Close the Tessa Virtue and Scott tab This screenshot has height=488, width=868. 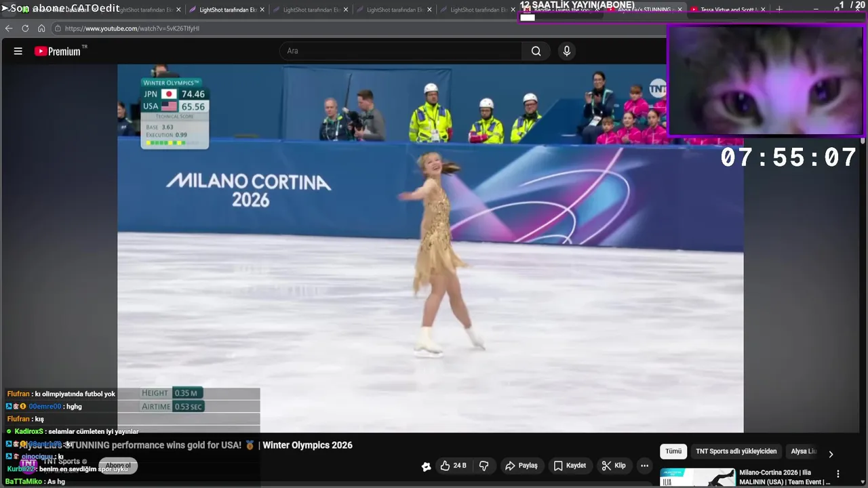764,9
